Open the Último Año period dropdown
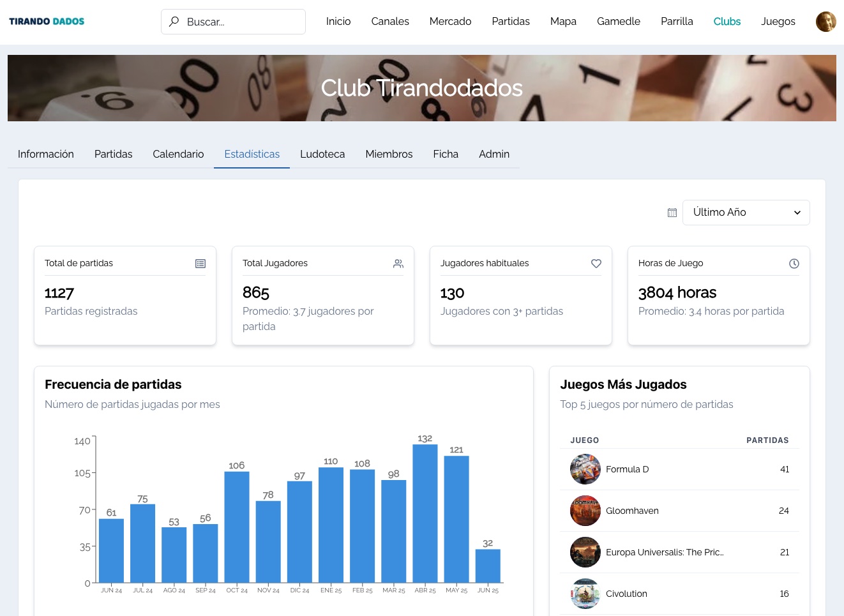This screenshot has height=616, width=844. tap(746, 212)
